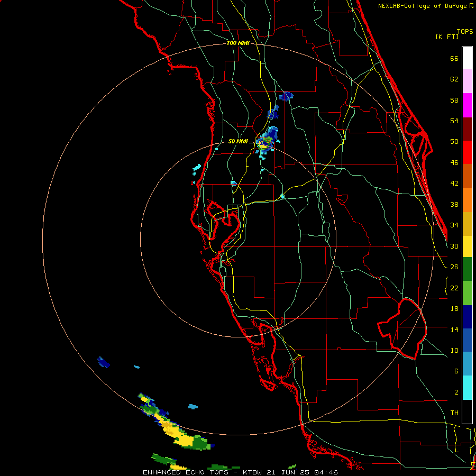Pick the light green legend swatch
Screen dimensions: 476x476
click(467, 293)
